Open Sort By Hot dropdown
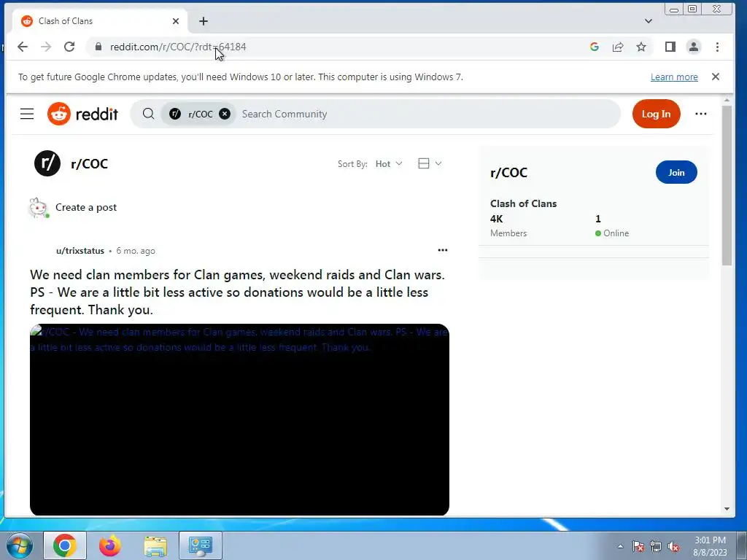Viewport: 747px width, 560px height. (x=389, y=164)
